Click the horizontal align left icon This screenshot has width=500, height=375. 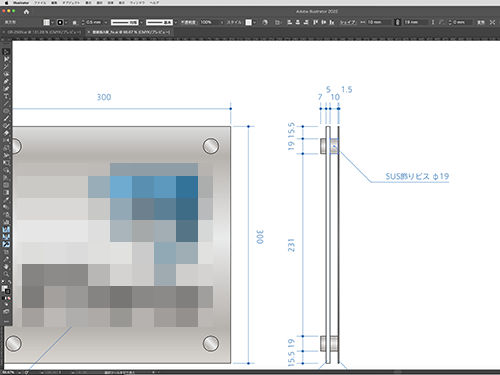point(289,22)
